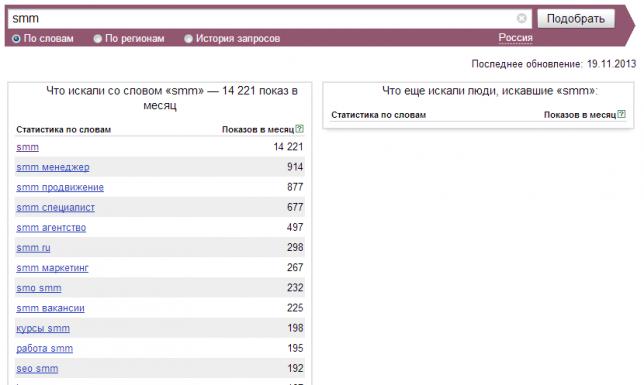
Task: Click heading 'Что еще искали люди, искавшие «smm»'
Action: point(490,91)
